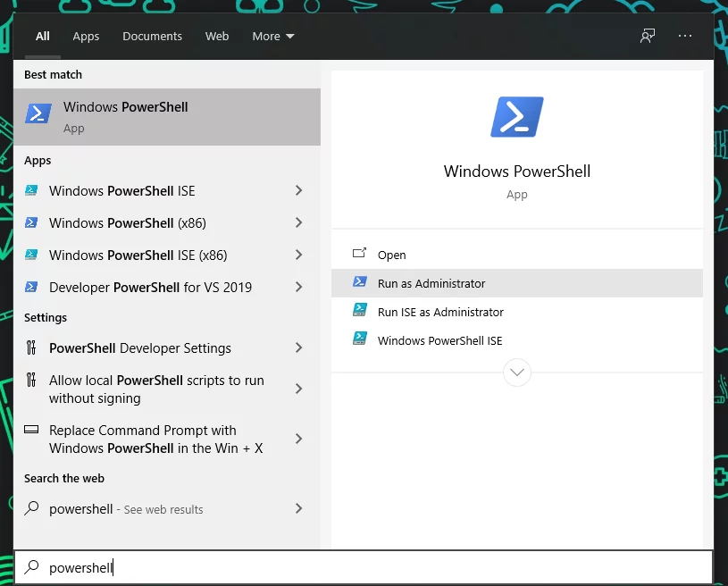Switch to the Web search tab
Viewport: 728px width, 586px height.
click(x=217, y=37)
